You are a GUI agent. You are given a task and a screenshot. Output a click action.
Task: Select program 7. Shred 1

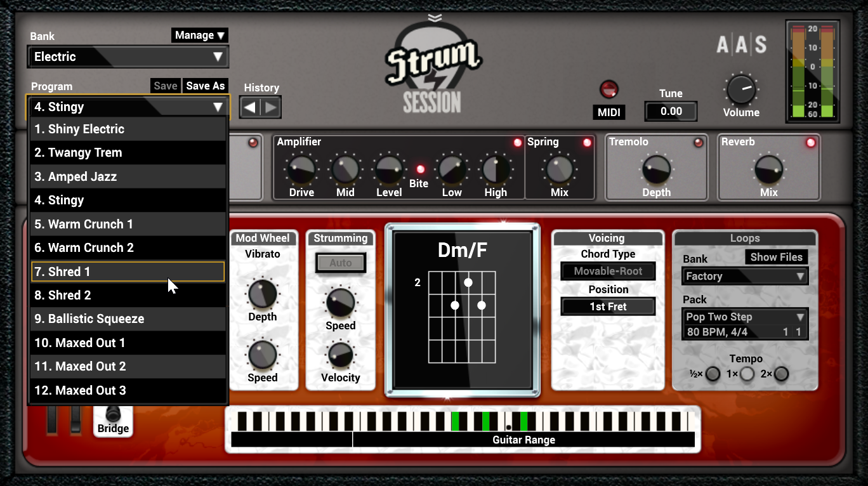(128, 272)
